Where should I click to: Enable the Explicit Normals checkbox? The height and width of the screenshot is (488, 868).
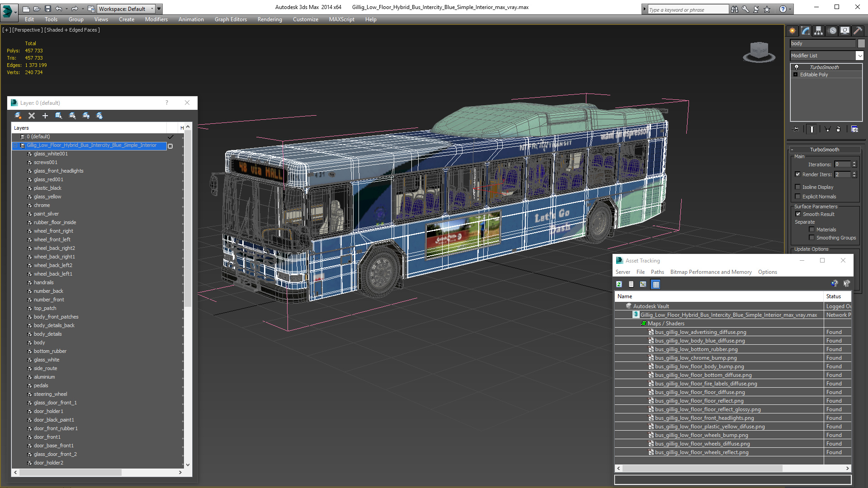coord(797,197)
